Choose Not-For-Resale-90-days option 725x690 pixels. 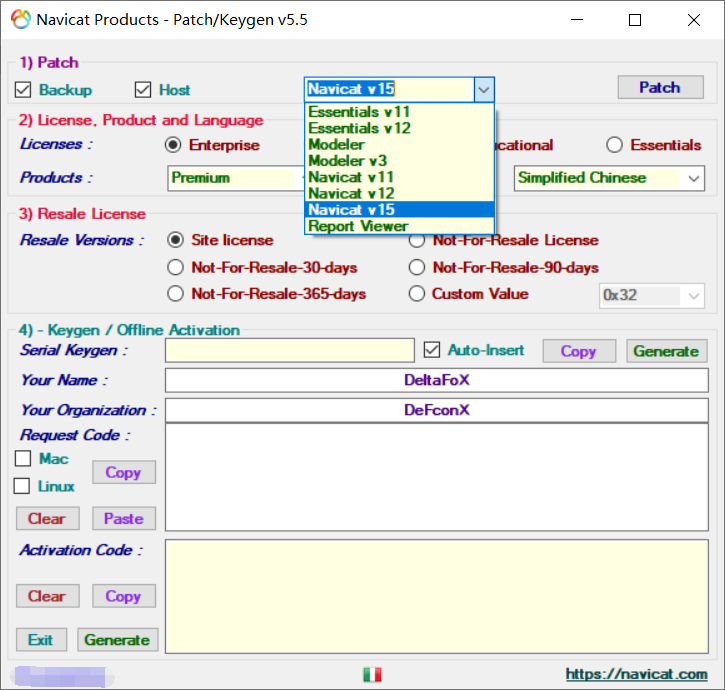pyautogui.click(x=417, y=267)
